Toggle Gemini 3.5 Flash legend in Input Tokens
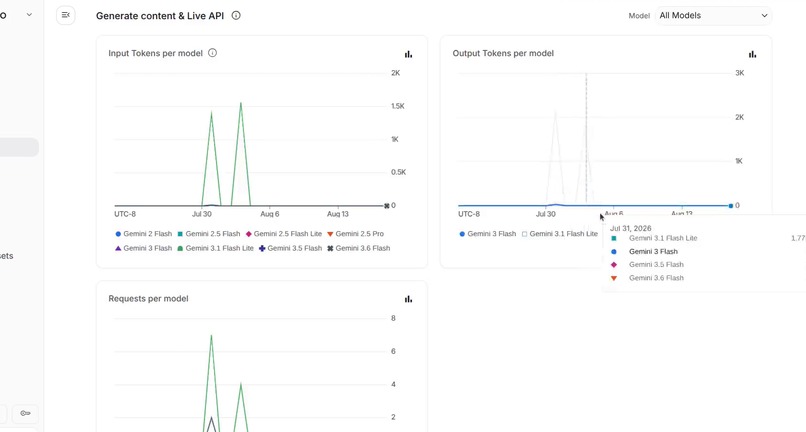The width and height of the screenshot is (806, 432). [290, 248]
